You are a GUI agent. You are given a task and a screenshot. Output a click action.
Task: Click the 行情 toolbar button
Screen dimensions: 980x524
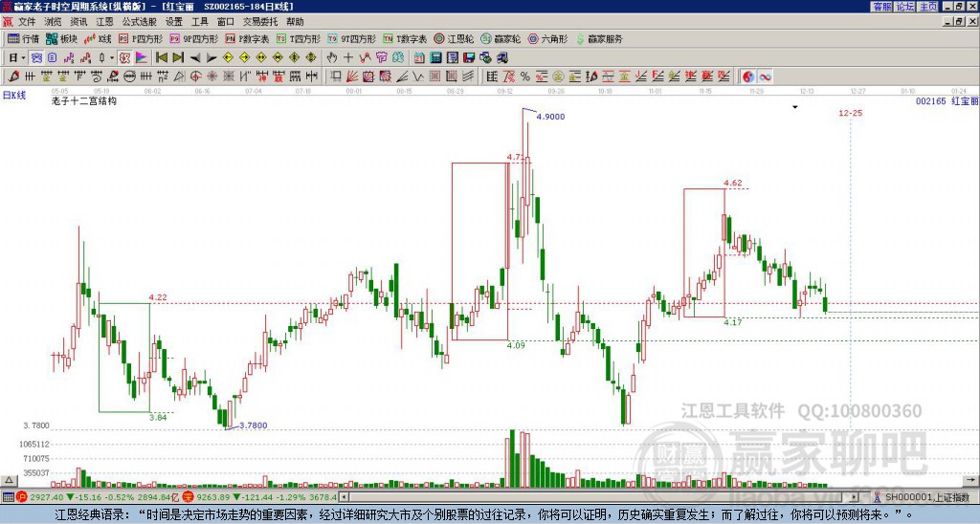pyautogui.click(x=24, y=38)
